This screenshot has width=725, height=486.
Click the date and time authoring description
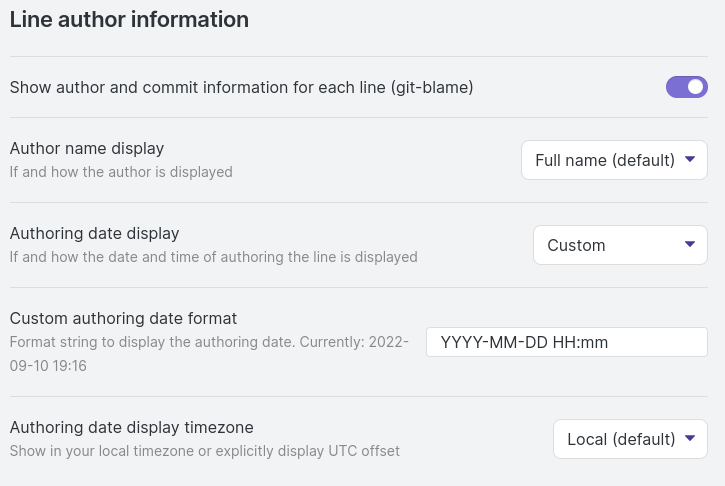click(213, 257)
